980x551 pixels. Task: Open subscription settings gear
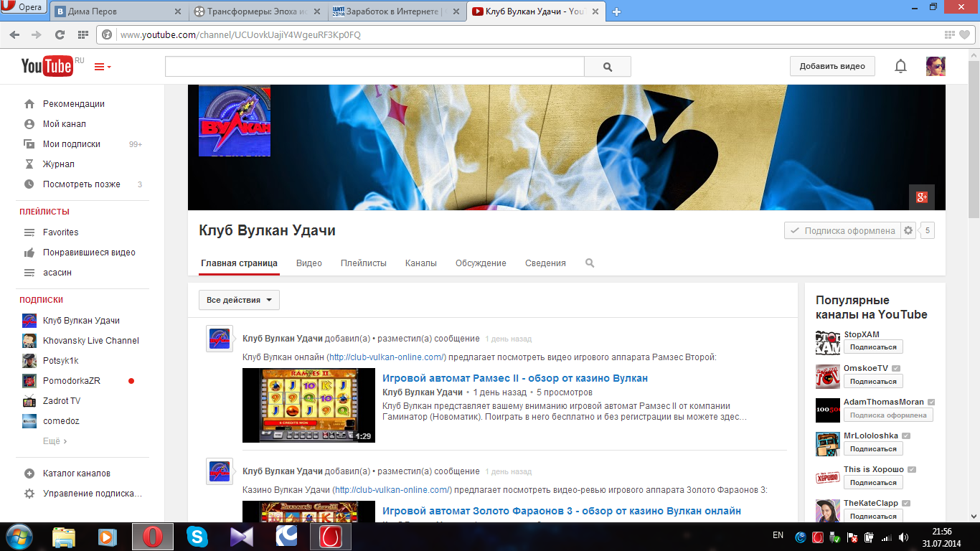pyautogui.click(x=908, y=230)
